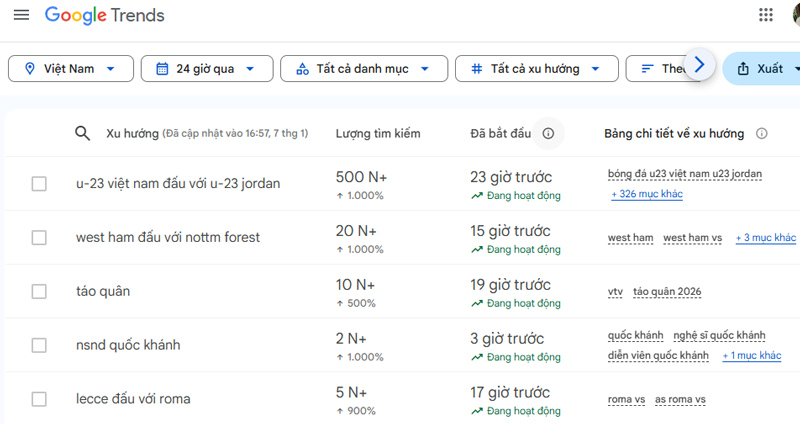Click 'nghệ sĩ quốc khánh' related query

(x=719, y=335)
